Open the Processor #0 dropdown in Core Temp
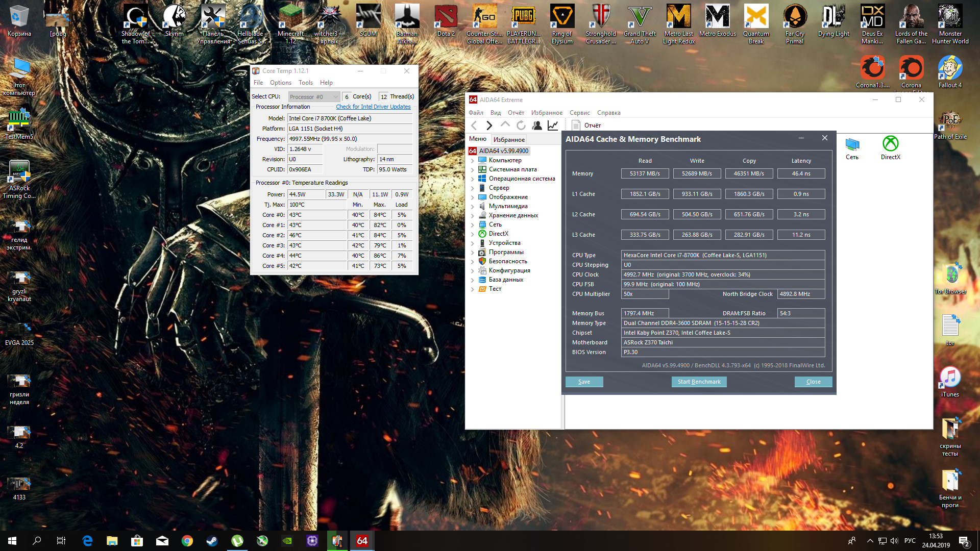Image resolution: width=980 pixels, height=551 pixels. pyautogui.click(x=314, y=97)
